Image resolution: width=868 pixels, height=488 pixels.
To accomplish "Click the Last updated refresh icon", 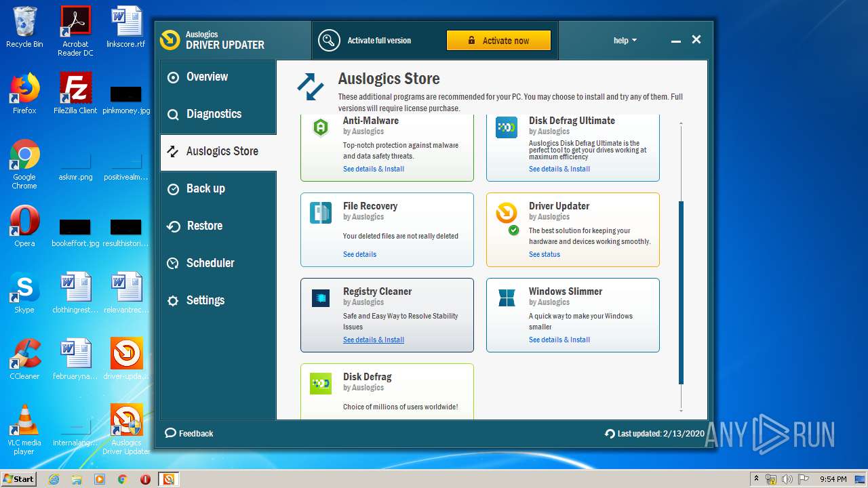I will pos(610,434).
